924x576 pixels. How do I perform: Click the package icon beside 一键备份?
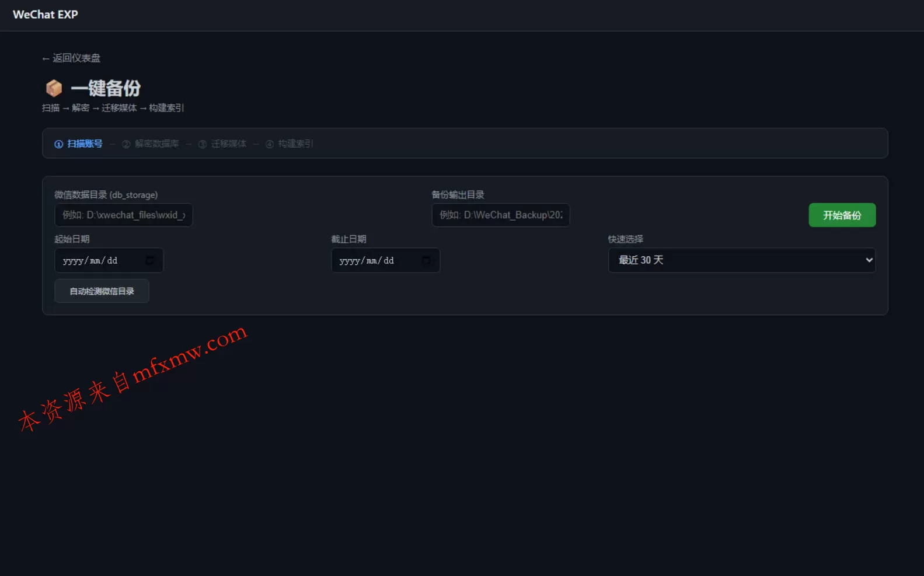(54, 88)
